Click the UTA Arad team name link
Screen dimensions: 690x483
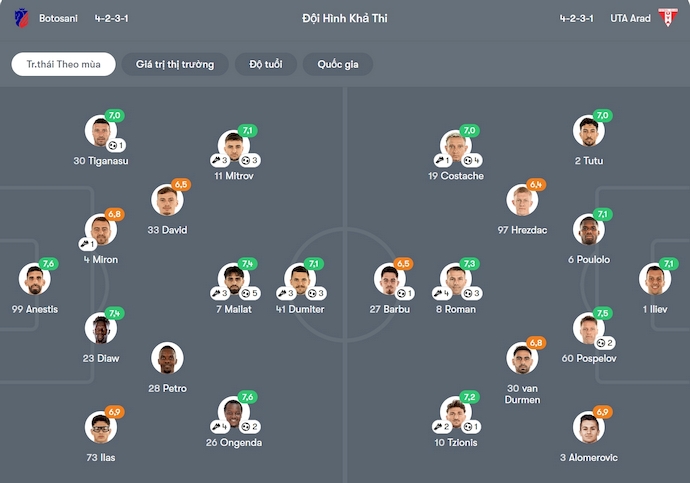pos(630,18)
